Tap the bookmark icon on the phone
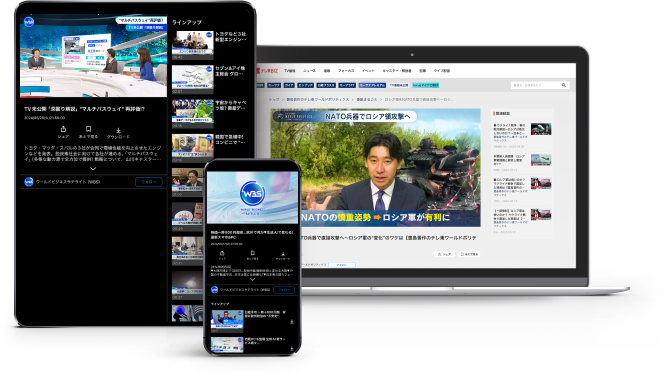 (x=252, y=253)
